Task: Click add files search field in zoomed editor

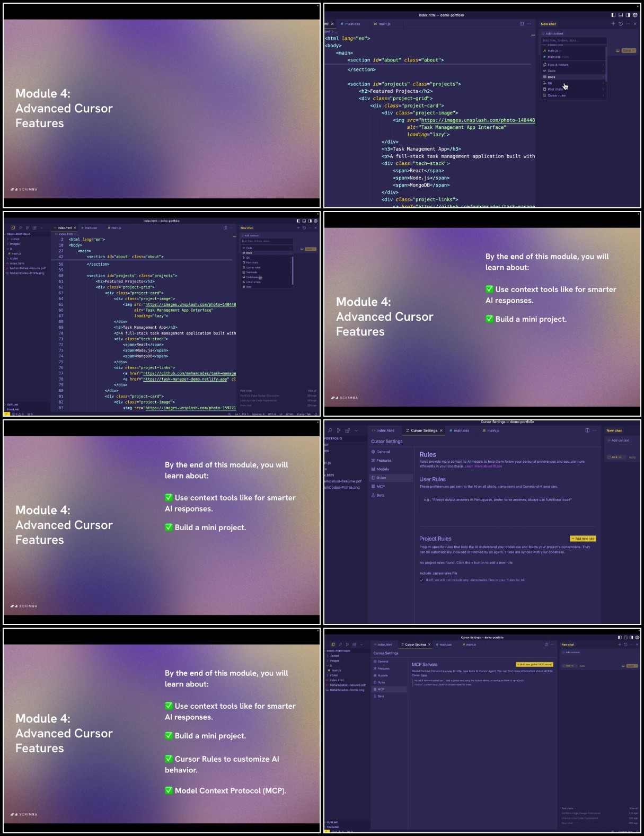Action: coord(574,40)
